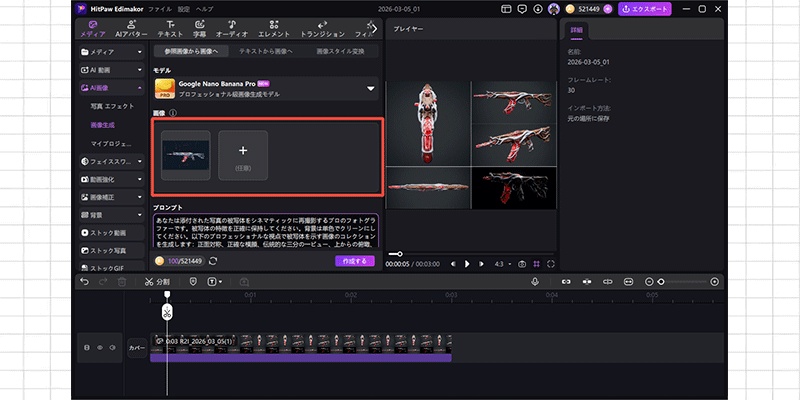Select 写真 エフェクト in sidebar

(112, 106)
